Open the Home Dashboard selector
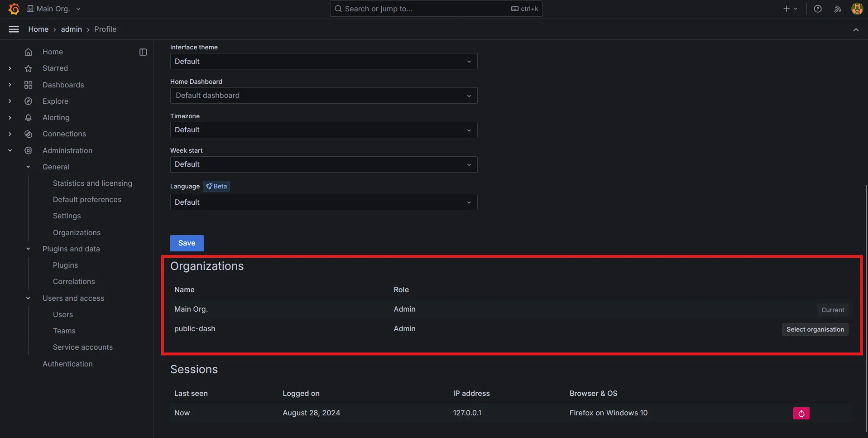Image resolution: width=868 pixels, height=438 pixels. [x=323, y=95]
